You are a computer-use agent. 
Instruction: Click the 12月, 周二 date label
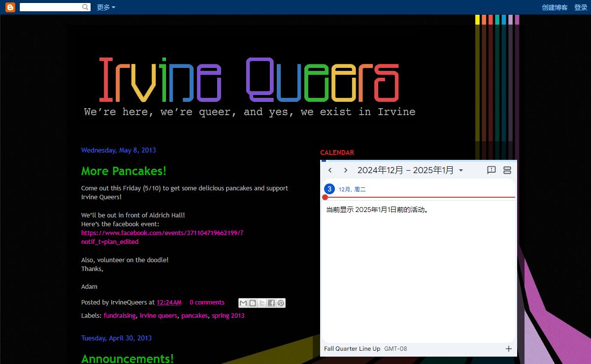coord(352,189)
